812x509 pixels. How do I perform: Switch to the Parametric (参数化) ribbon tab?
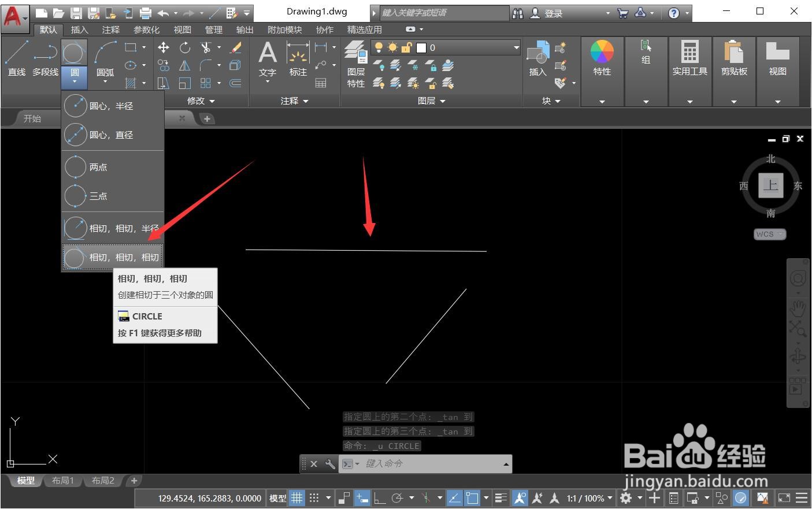click(146, 29)
